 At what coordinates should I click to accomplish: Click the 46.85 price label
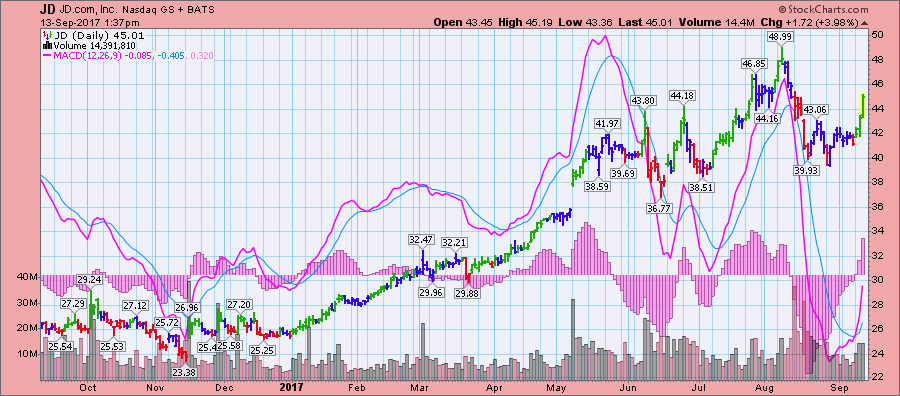pyautogui.click(x=754, y=64)
